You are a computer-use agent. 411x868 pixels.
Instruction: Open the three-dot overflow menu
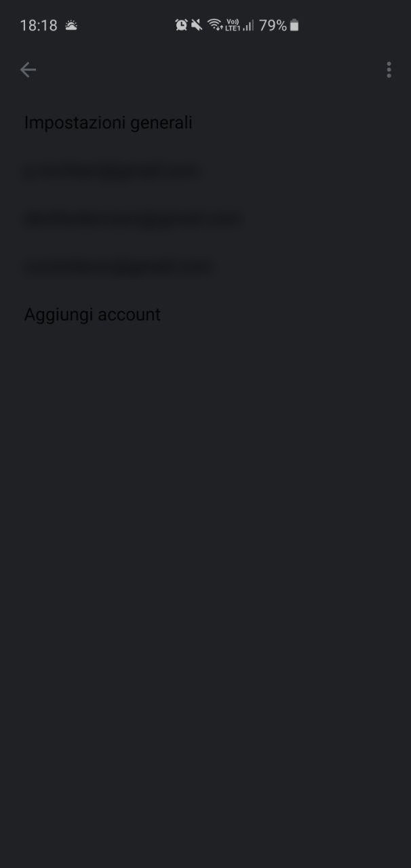[389, 70]
